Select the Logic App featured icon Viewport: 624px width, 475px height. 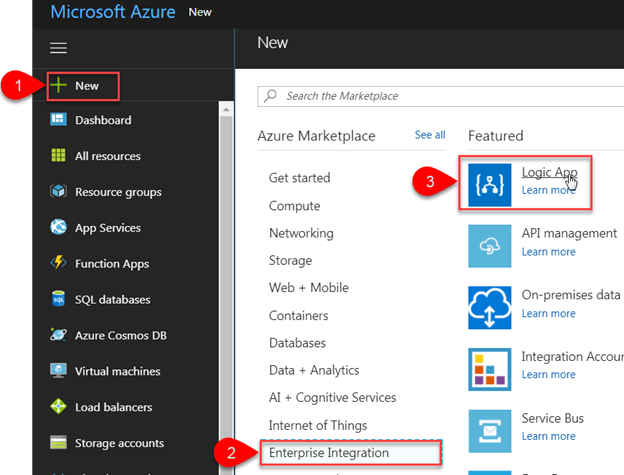pyautogui.click(x=490, y=182)
